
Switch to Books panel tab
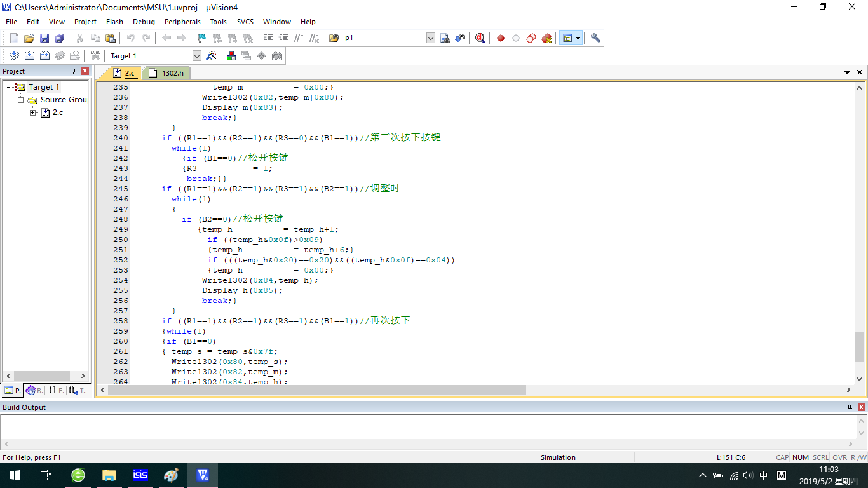coord(34,391)
